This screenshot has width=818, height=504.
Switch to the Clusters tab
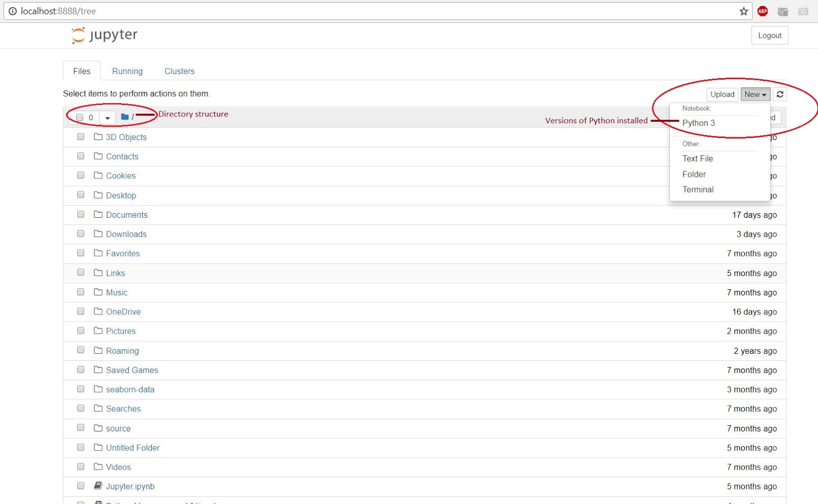pos(179,71)
